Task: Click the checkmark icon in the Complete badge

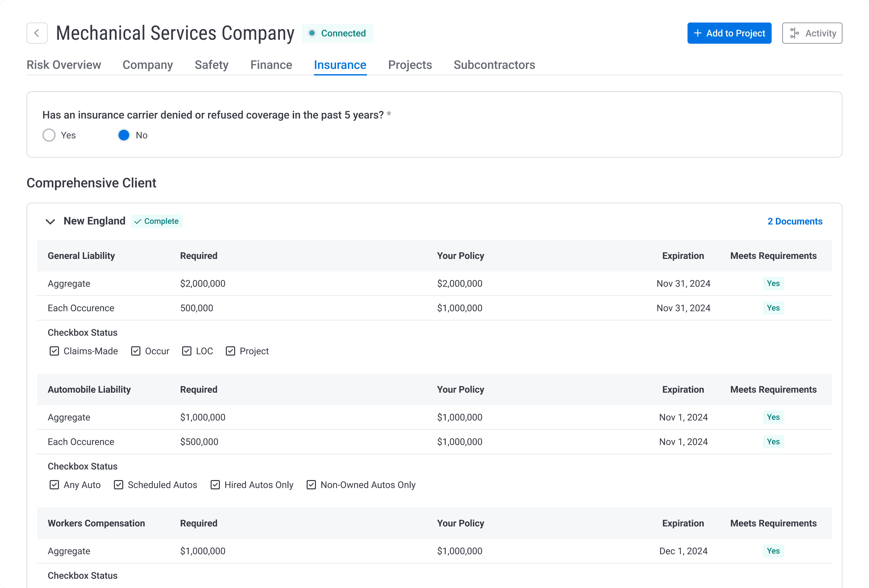Action: tap(139, 221)
